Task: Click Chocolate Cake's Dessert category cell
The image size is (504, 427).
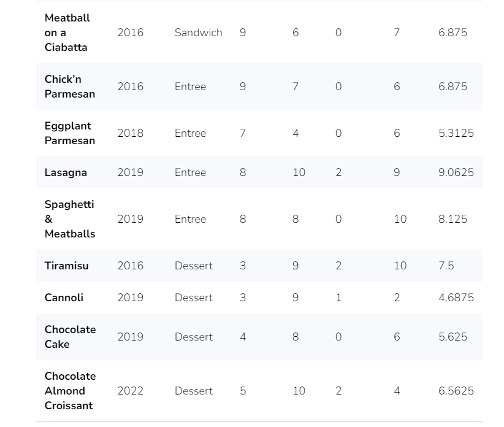Action: tap(194, 337)
